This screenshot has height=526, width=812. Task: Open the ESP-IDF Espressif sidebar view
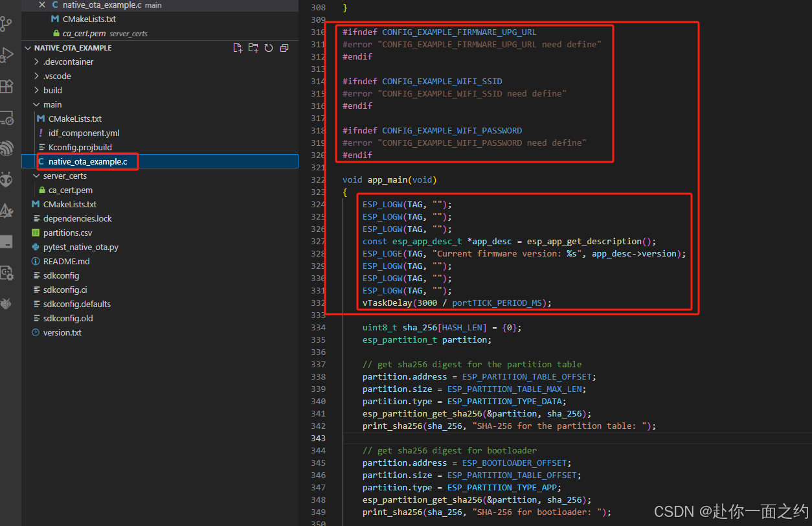(6, 148)
